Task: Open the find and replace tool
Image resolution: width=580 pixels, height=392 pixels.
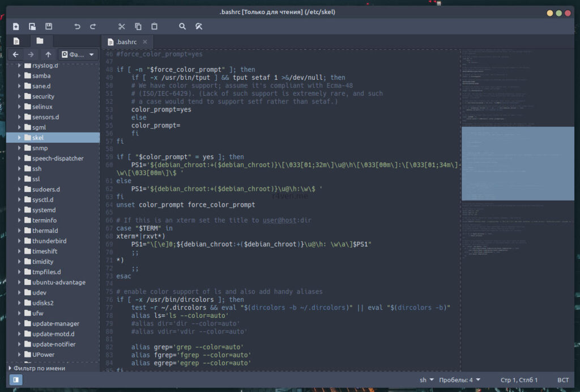Action: (199, 26)
